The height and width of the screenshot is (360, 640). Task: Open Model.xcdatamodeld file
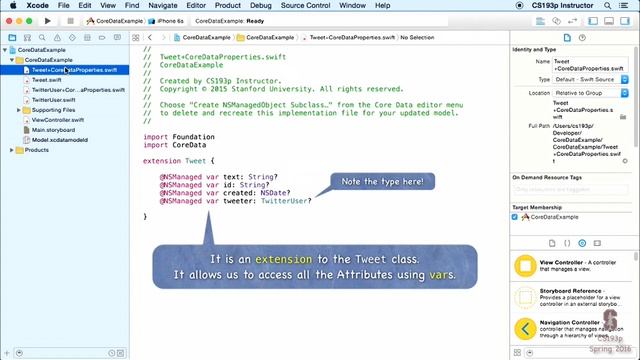tap(60, 140)
